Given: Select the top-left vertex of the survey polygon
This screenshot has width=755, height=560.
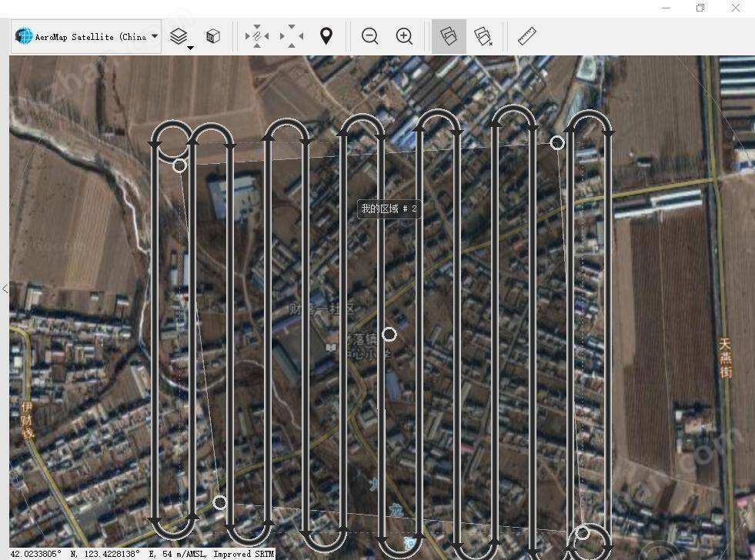Looking at the screenshot, I should coord(179,165).
